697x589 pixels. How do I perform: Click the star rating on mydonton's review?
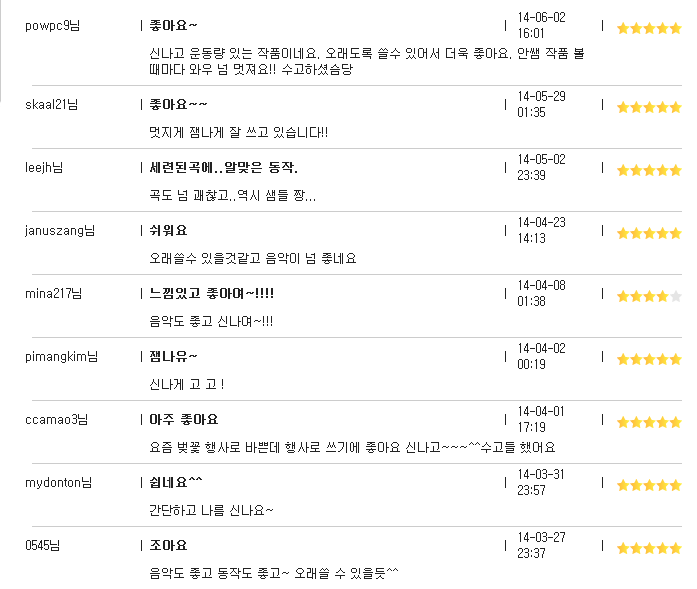click(x=649, y=485)
